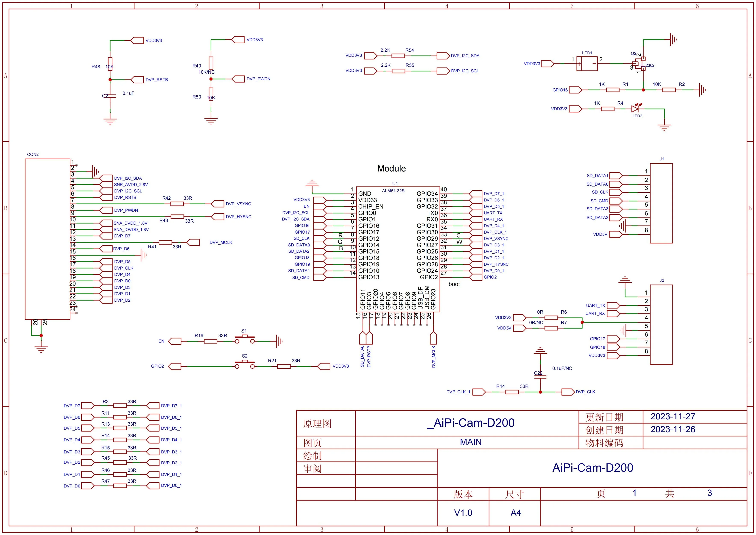Select the SD_CMD port at J1 pin 4
Viewport: 756px width, 535px height.
(616, 201)
